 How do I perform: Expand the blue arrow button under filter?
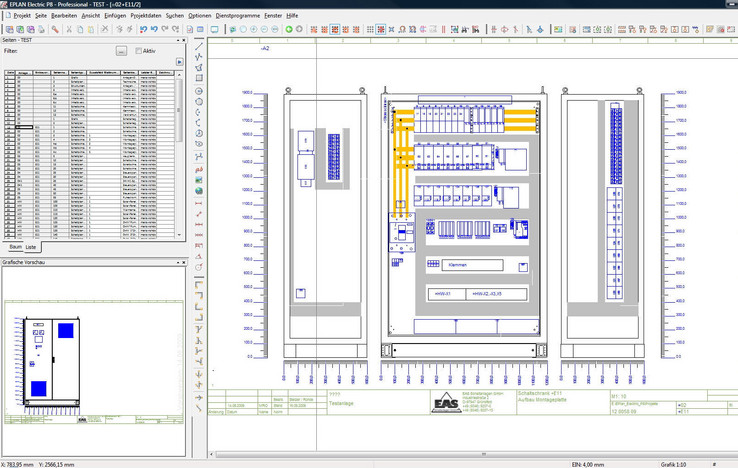[x=179, y=62]
